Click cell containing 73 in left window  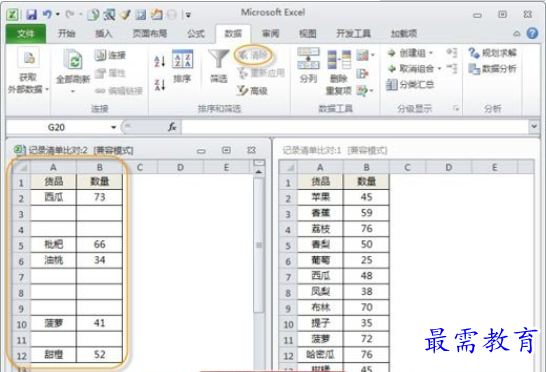(100, 197)
